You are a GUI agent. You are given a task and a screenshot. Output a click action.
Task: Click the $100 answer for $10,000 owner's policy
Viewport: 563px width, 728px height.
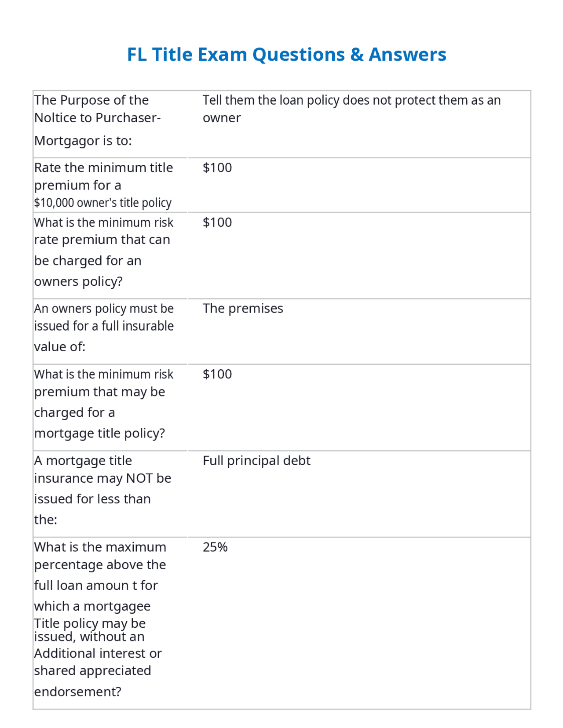217,167
